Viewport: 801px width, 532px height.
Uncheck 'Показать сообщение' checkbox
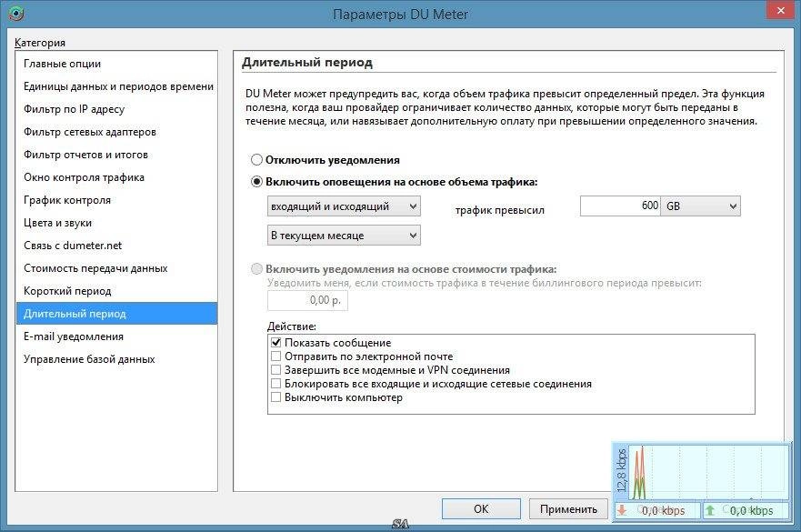point(275,343)
